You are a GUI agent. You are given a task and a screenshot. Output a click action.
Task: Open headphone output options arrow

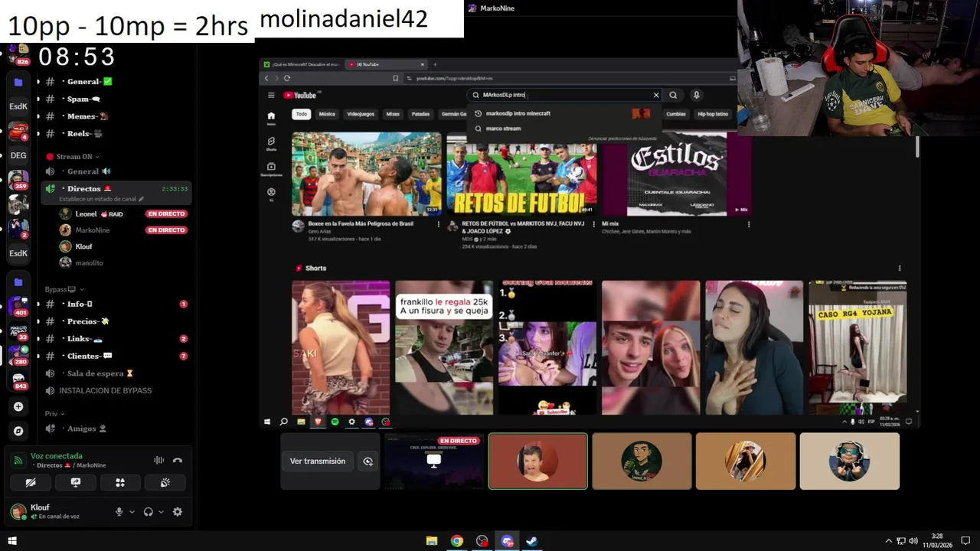point(161,512)
